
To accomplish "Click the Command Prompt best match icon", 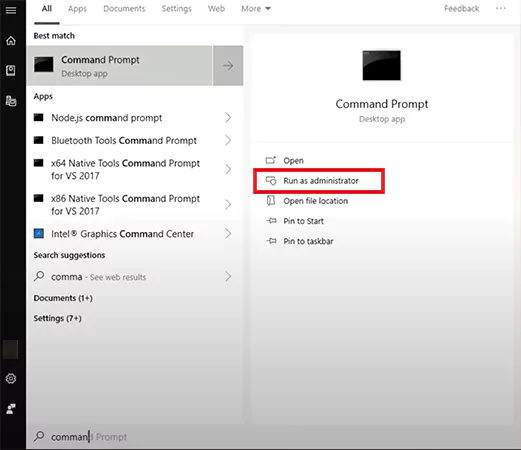I will (44, 64).
